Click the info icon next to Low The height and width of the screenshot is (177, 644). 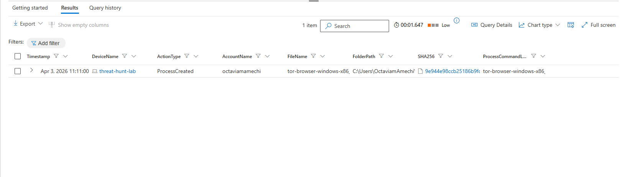pyautogui.click(x=457, y=21)
